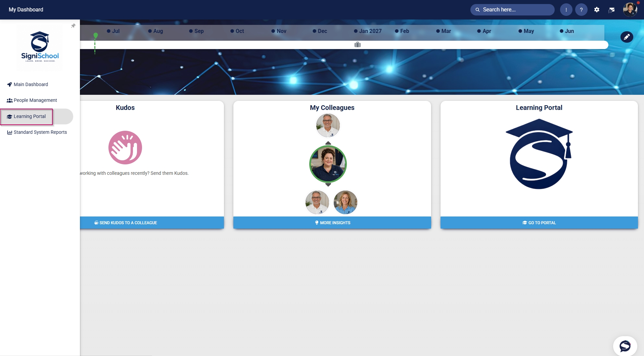Select the Nov timeline marker

click(279, 31)
